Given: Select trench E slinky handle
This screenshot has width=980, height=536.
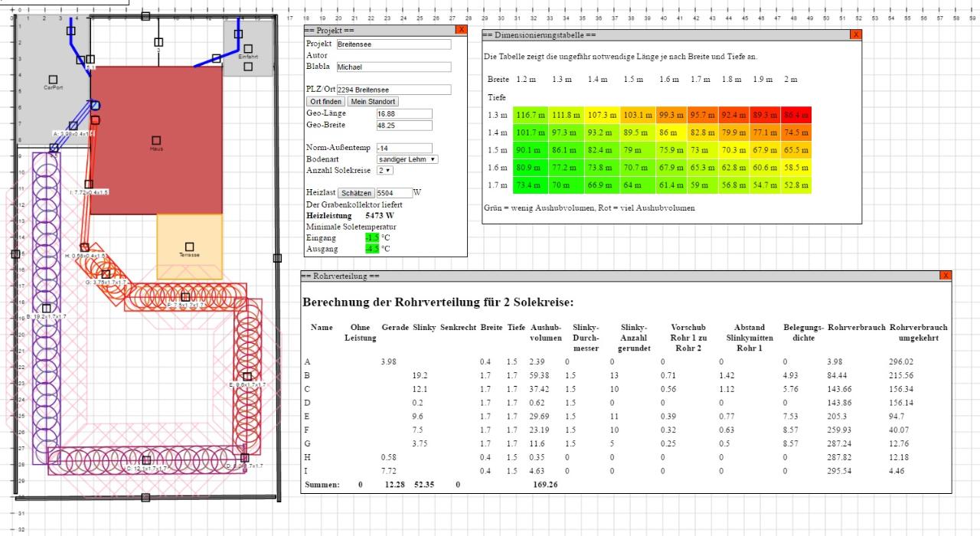Looking at the screenshot, I should click(247, 376).
